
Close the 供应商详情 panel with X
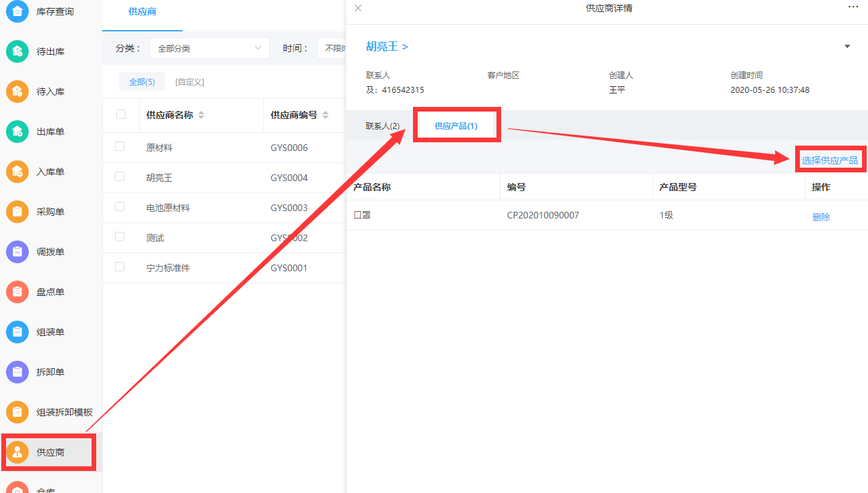point(358,8)
